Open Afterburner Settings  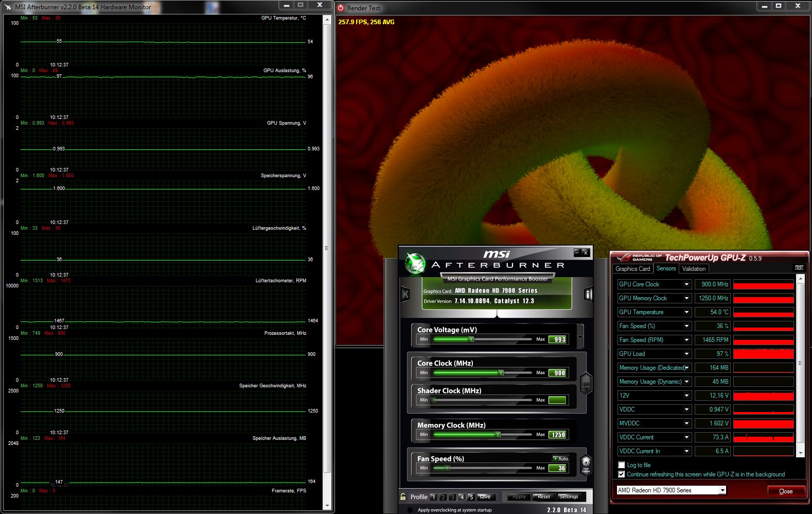[568, 497]
